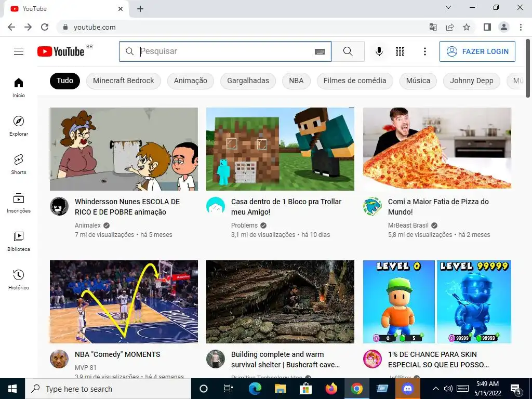532x399 pixels.
Task: Open Biblioteca in the sidebar
Action: point(19,241)
